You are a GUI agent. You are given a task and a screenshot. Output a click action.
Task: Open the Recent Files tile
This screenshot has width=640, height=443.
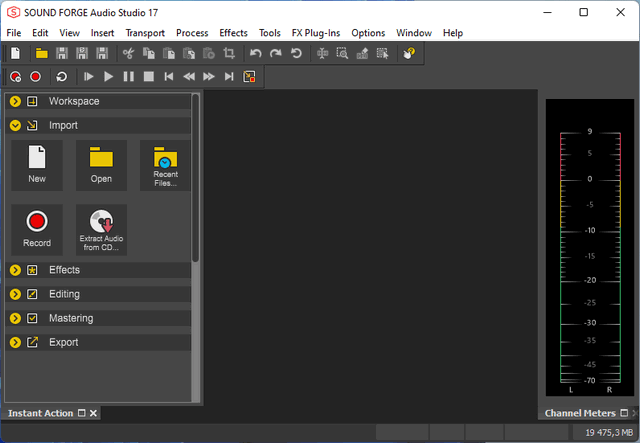coord(165,165)
